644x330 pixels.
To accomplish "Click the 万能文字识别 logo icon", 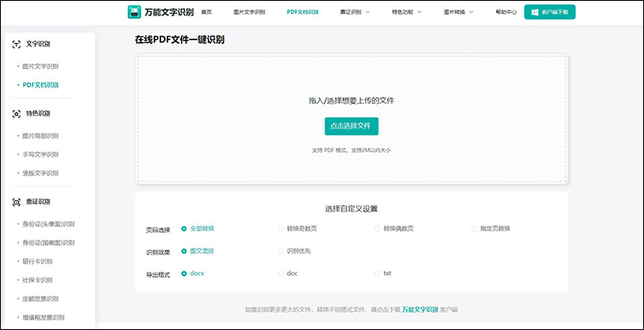I will pyautogui.click(x=134, y=12).
